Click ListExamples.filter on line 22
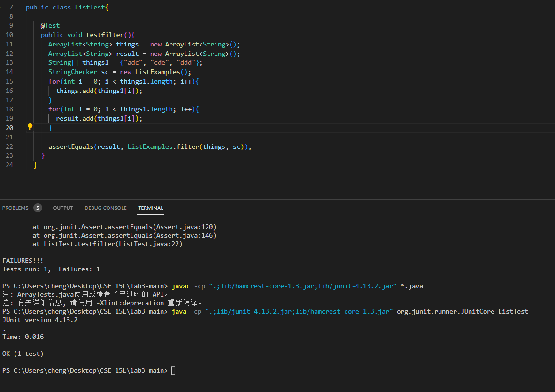This screenshot has width=555, height=392. pyautogui.click(x=163, y=146)
